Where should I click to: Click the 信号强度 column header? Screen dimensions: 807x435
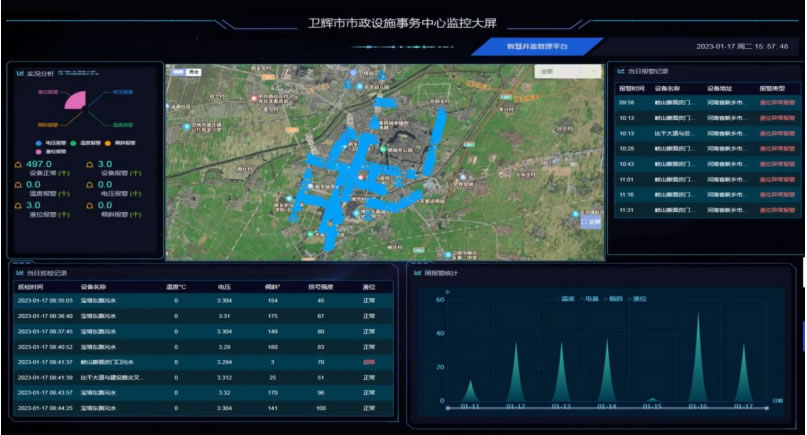tap(321, 287)
